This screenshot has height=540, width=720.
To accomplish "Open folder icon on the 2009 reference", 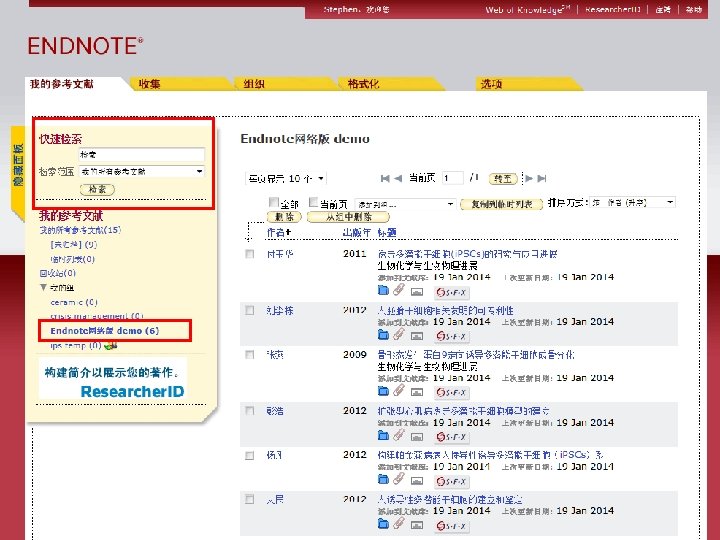I will [x=383, y=391].
